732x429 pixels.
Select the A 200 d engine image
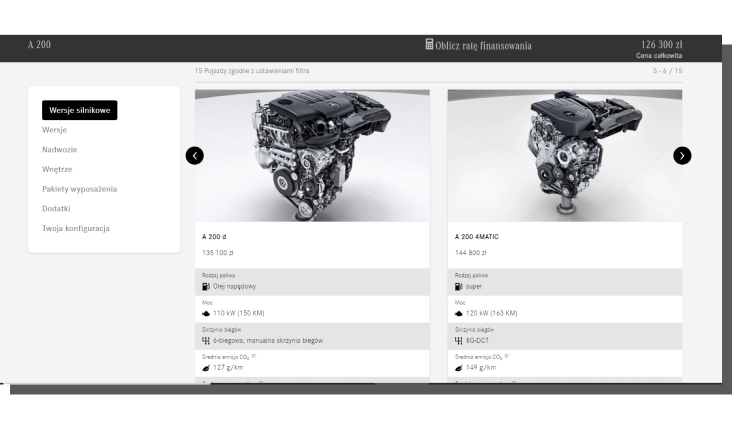(x=312, y=155)
